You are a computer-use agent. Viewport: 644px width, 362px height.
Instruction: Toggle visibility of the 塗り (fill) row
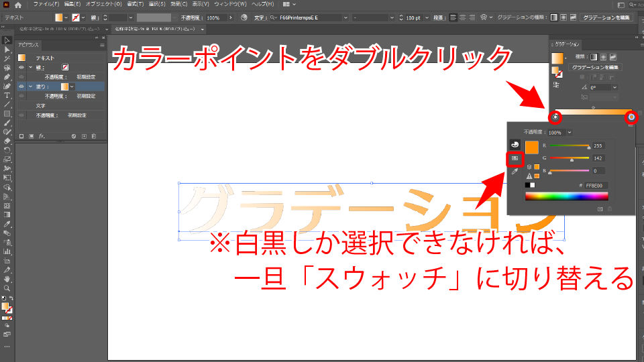pyautogui.click(x=21, y=86)
